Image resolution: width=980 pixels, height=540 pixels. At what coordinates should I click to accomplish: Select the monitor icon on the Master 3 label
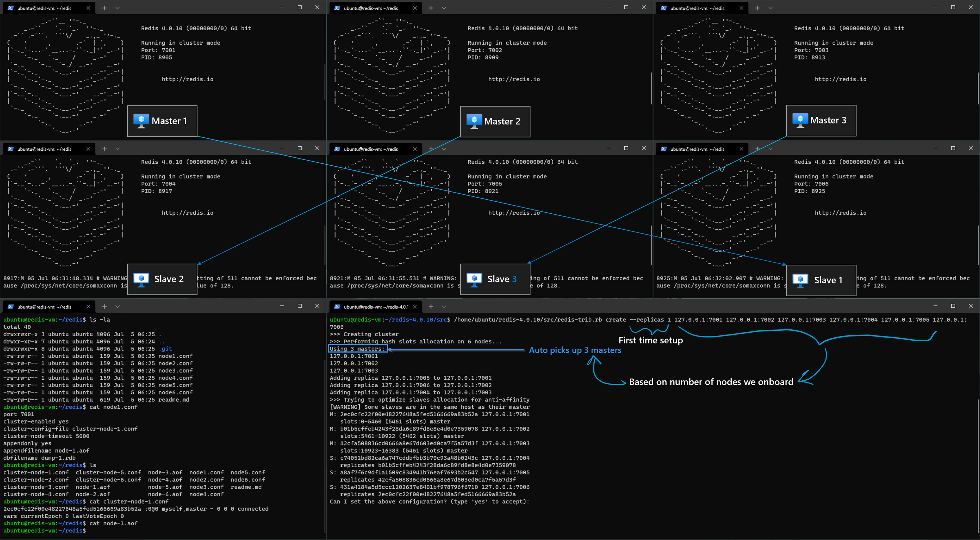coord(800,120)
